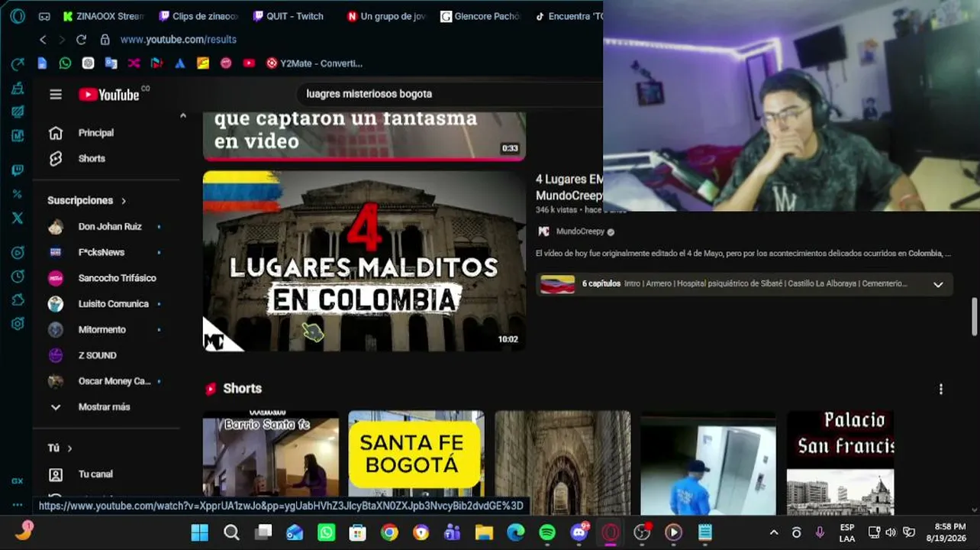Click the Opera GX menu logo

pos(18,16)
